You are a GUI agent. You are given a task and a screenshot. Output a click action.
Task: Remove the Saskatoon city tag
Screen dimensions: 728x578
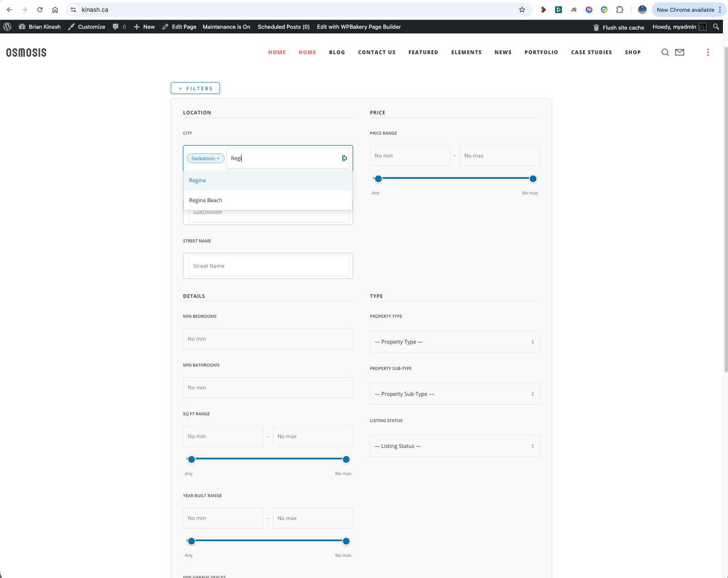[218, 158]
